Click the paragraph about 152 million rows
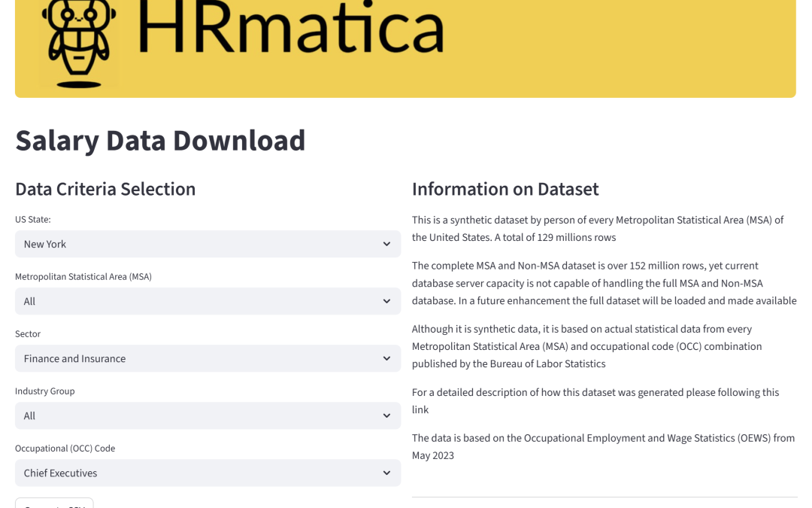 click(x=604, y=283)
